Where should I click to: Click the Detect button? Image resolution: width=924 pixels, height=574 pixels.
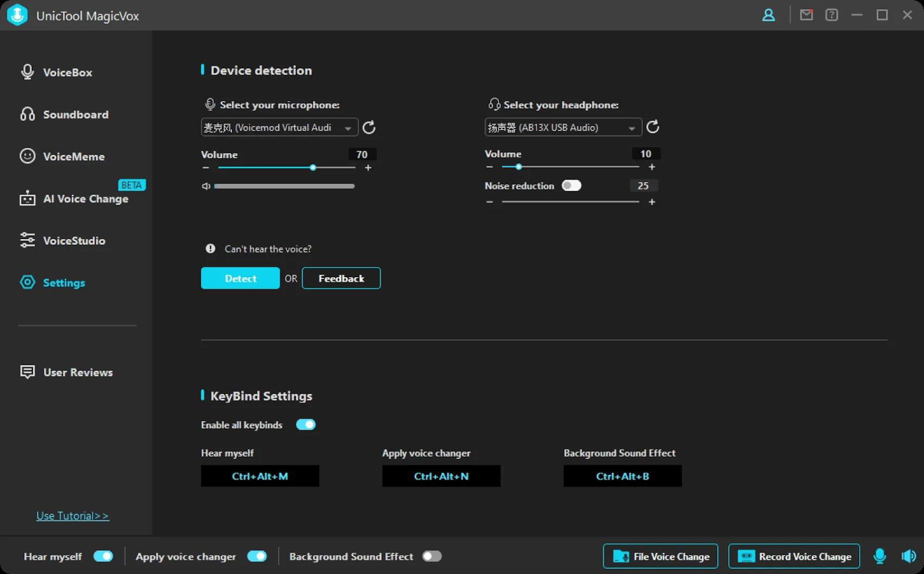click(x=240, y=278)
